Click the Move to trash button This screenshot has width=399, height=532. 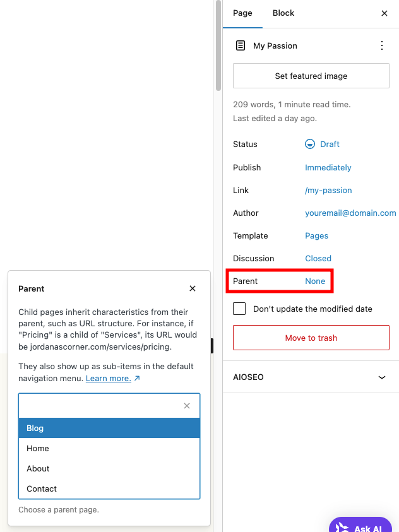pyautogui.click(x=311, y=338)
